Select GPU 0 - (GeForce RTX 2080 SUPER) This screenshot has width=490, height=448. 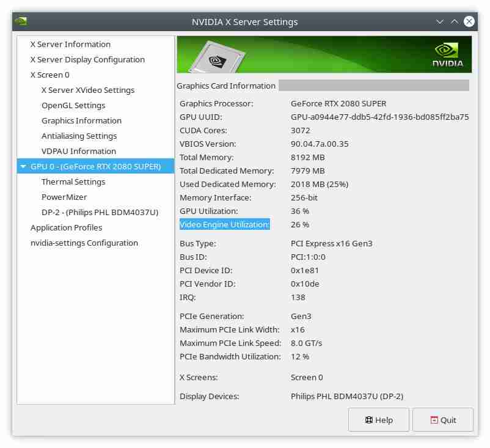pyautogui.click(x=96, y=166)
